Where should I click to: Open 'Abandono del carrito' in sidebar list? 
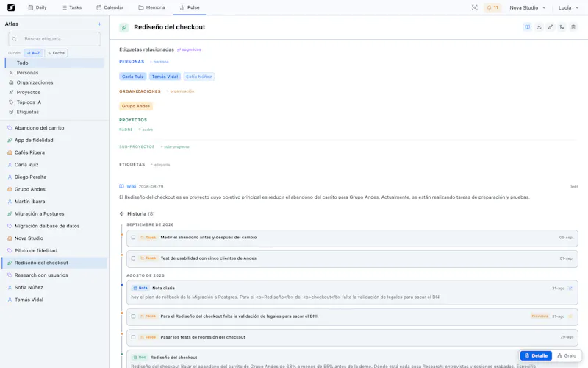(x=54, y=128)
